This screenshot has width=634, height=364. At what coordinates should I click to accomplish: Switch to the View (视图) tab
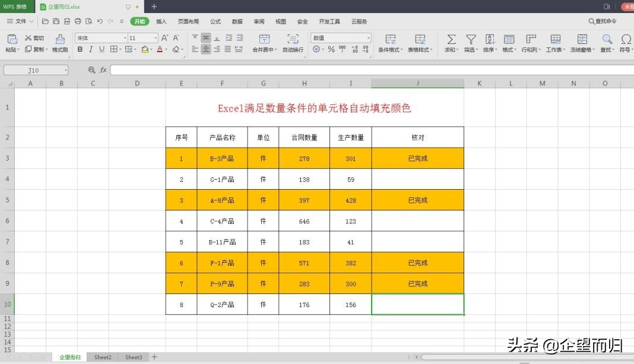281,21
